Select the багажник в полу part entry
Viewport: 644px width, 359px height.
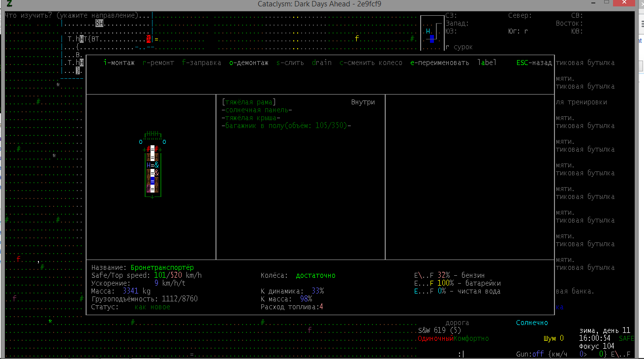pyautogui.click(x=286, y=126)
